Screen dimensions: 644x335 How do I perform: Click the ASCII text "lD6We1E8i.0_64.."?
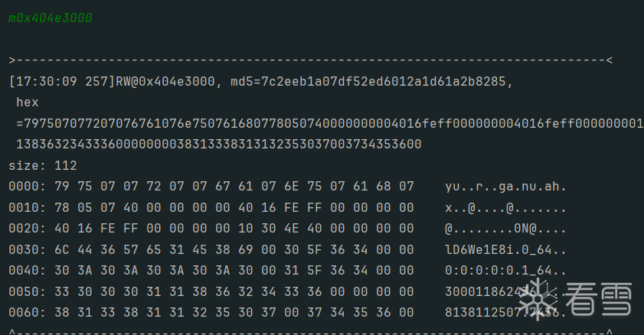[505, 250]
